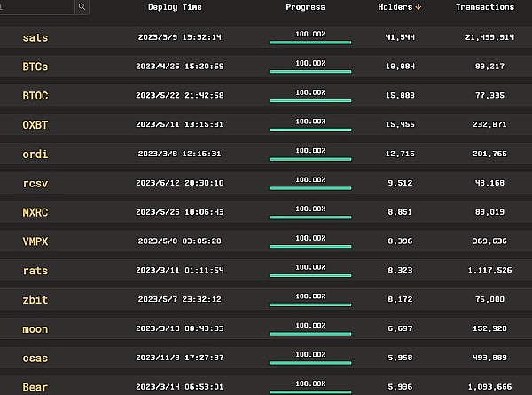Open the sats token

click(35, 37)
